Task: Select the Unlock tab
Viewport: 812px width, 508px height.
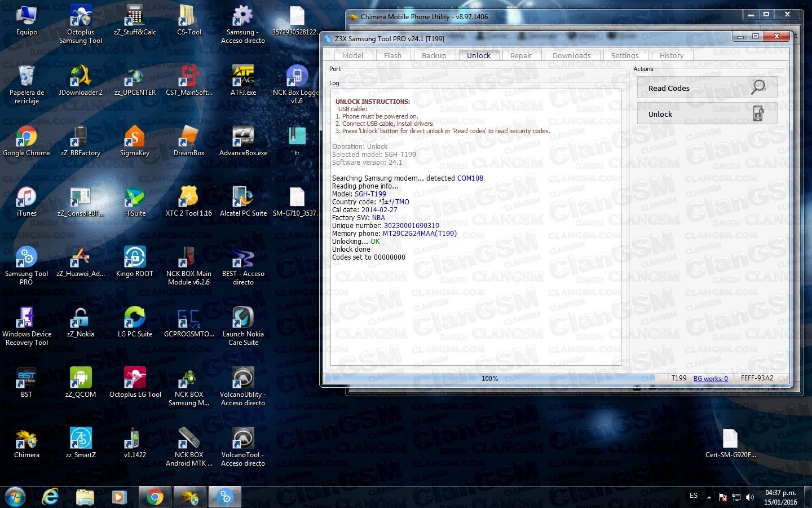Action: [479, 55]
